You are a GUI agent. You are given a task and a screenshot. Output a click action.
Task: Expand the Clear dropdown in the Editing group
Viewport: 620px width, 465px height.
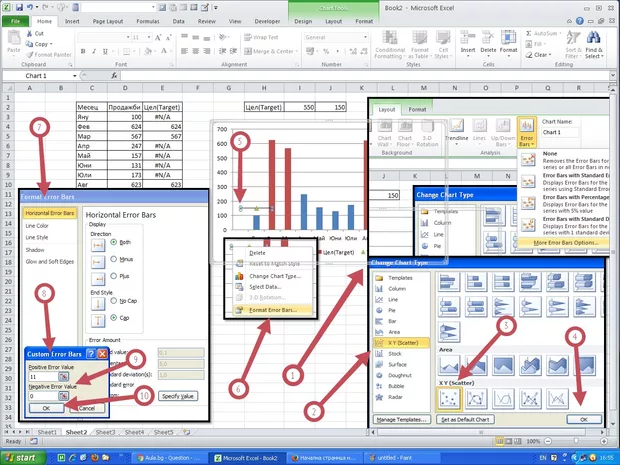tap(550, 55)
